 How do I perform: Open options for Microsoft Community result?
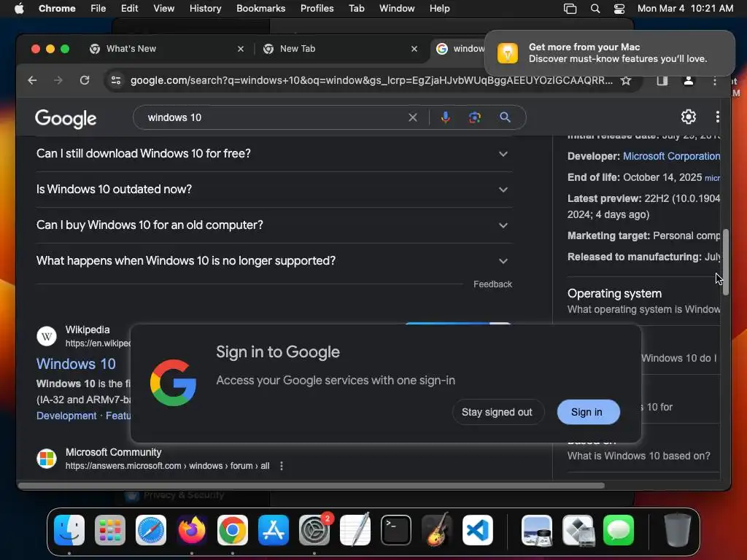[282, 466]
